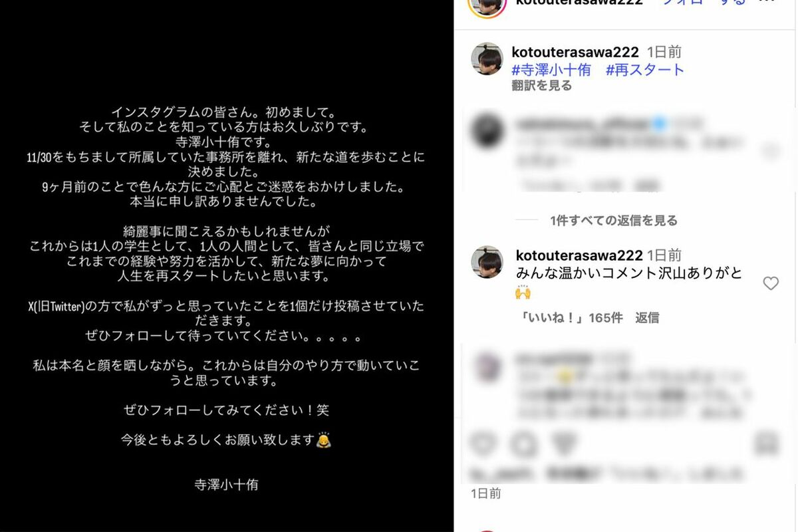Save post using blurred bookmark icon

767,444
